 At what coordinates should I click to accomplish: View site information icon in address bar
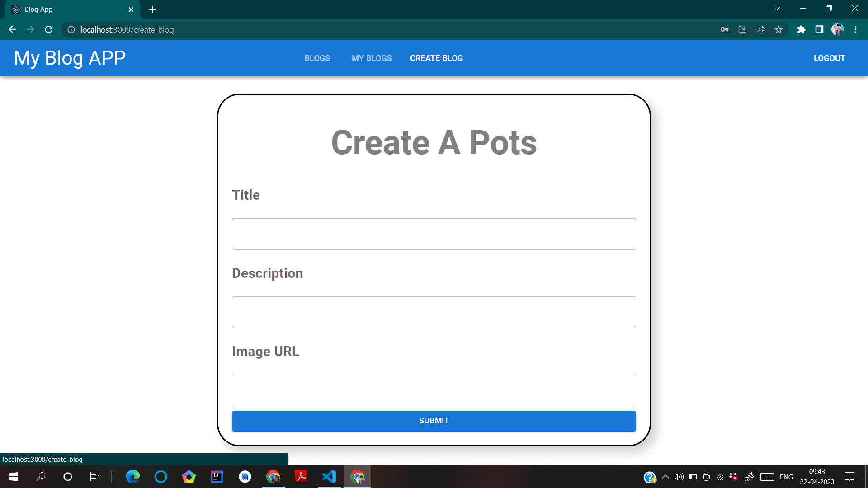pyautogui.click(x=71, y=30)
